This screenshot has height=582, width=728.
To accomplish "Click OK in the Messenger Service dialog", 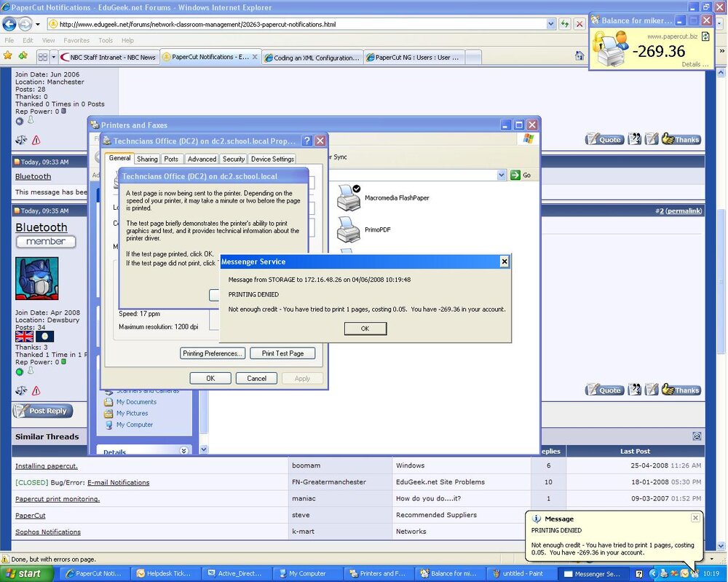I will pyautogui.click(x=365, y=329).
